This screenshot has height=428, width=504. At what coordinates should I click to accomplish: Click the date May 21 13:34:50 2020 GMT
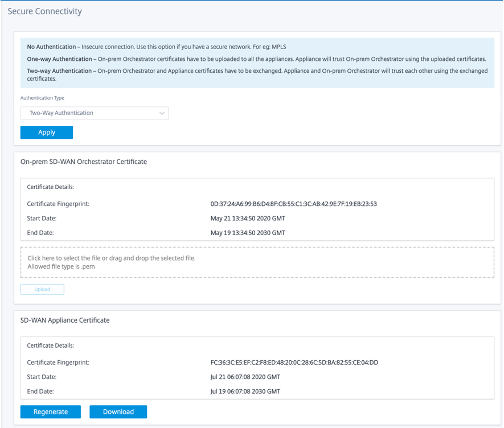point(248,219)
